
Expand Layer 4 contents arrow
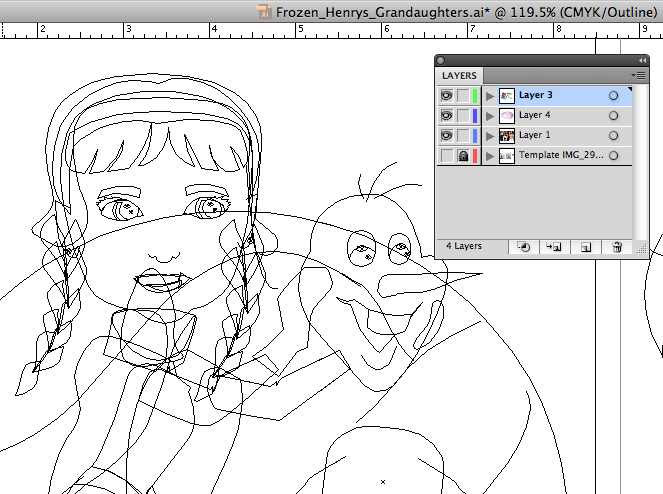pos(490,116)
